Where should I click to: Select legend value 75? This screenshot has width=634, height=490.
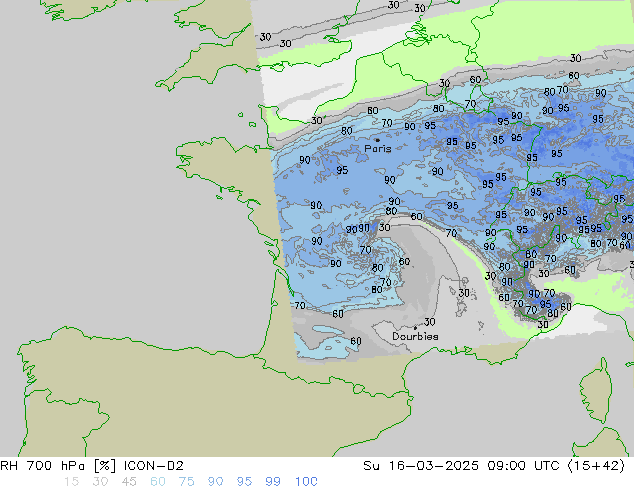(x=186, y=482)
